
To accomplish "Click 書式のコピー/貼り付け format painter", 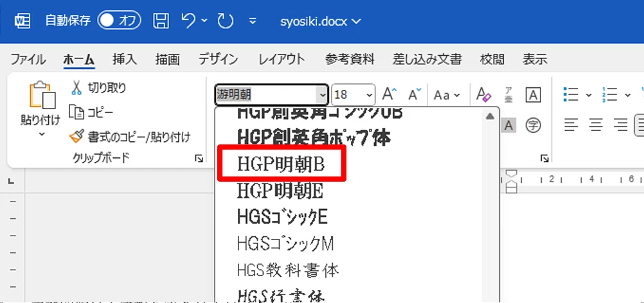I will coord(130,137).
